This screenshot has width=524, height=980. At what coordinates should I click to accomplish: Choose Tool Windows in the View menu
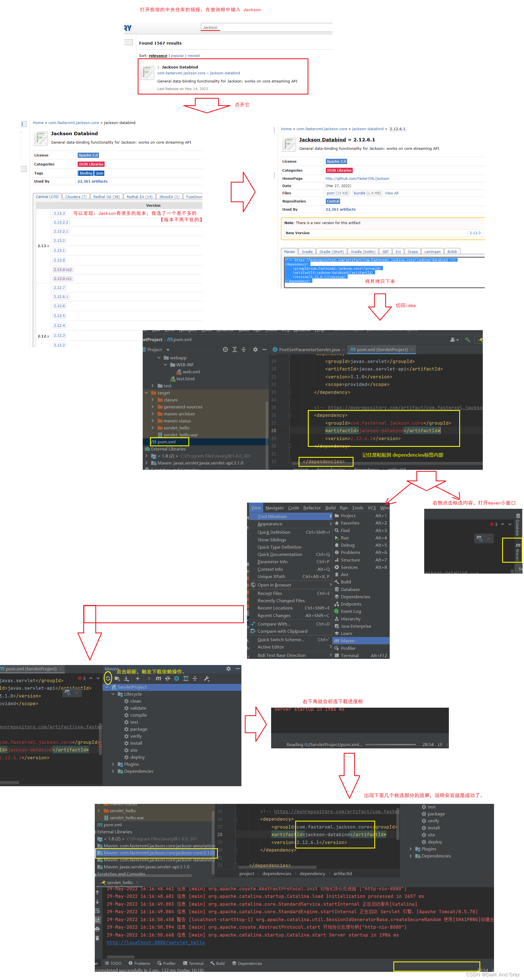click(291, 516)
